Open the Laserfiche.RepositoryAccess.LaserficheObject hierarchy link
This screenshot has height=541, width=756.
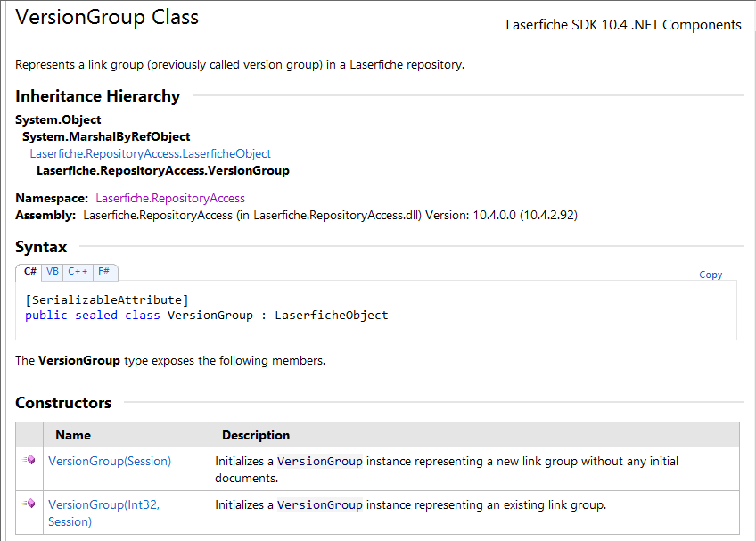(151, 154)
